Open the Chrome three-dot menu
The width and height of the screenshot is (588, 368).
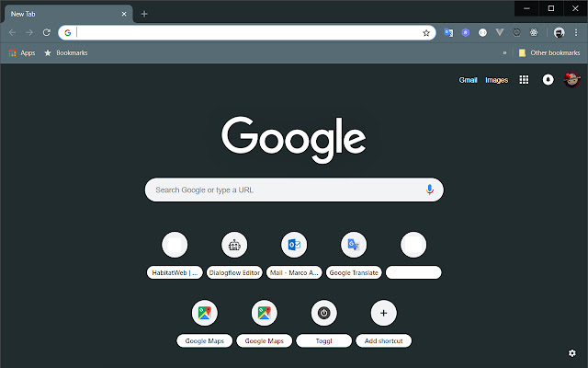coord(576,33)
